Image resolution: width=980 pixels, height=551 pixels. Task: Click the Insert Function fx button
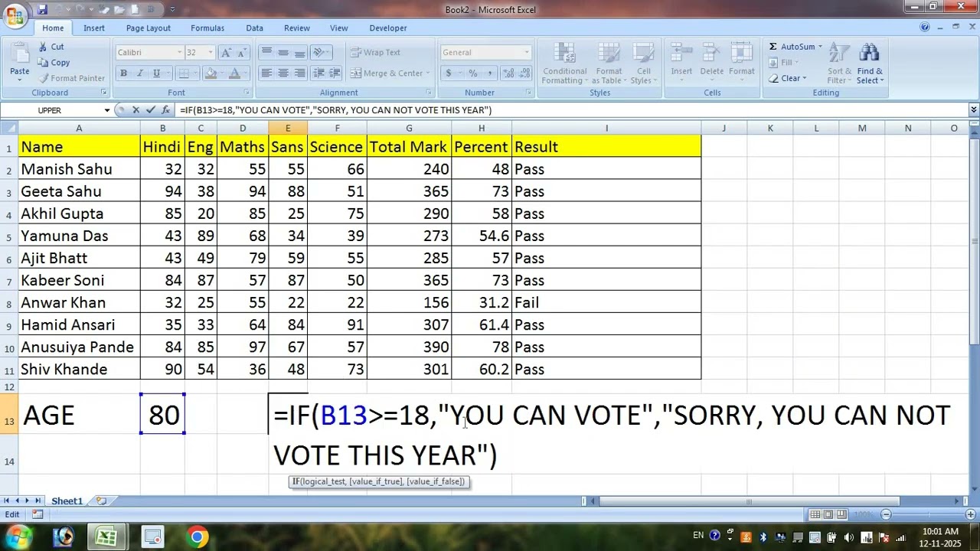164,110
